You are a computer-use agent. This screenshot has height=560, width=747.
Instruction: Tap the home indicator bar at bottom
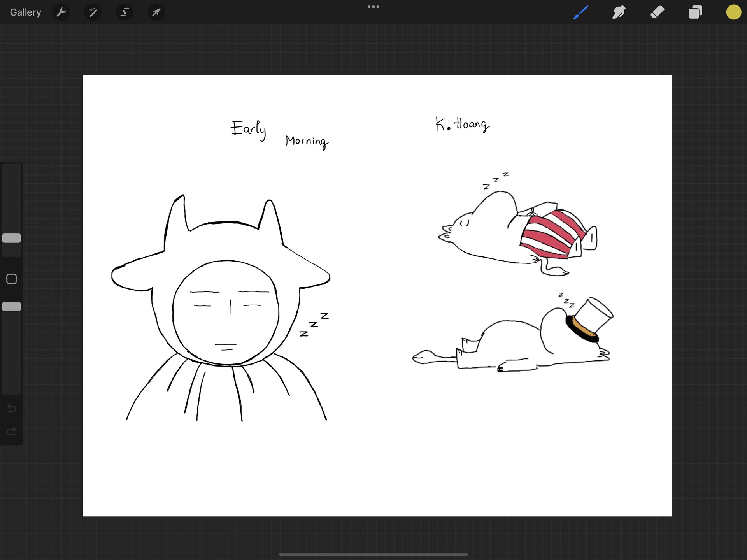tap(373, 554)
